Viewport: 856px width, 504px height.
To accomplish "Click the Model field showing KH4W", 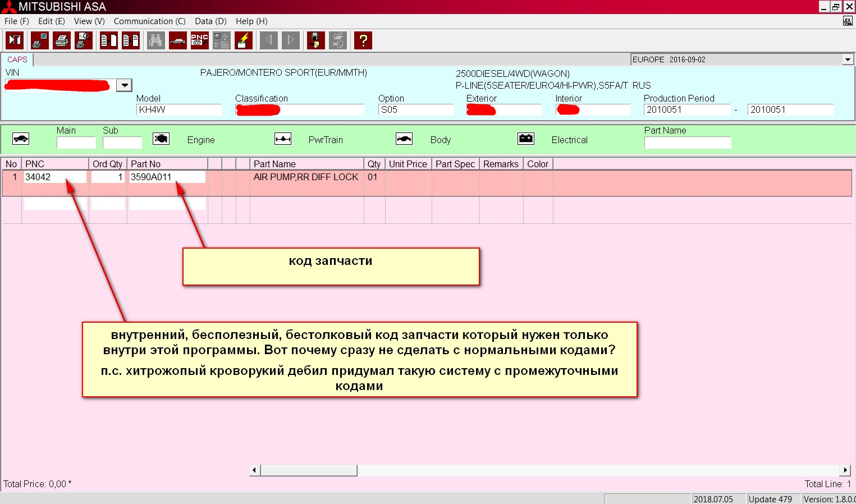I will pos(180,110).
